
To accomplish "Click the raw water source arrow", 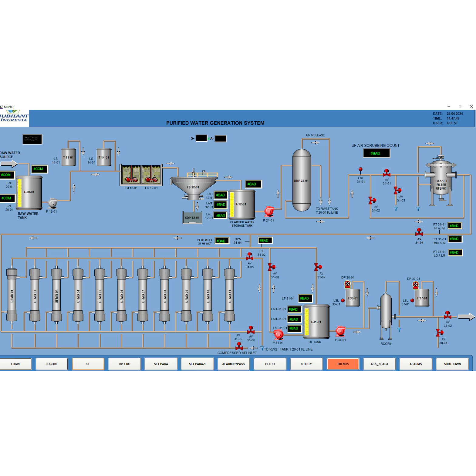I will pos(9,164).
